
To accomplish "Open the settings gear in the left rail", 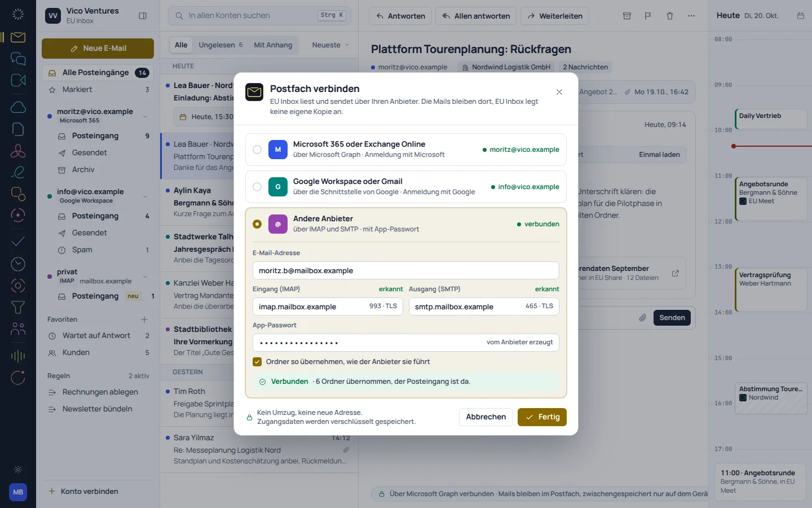I will [x=18, y=470].
